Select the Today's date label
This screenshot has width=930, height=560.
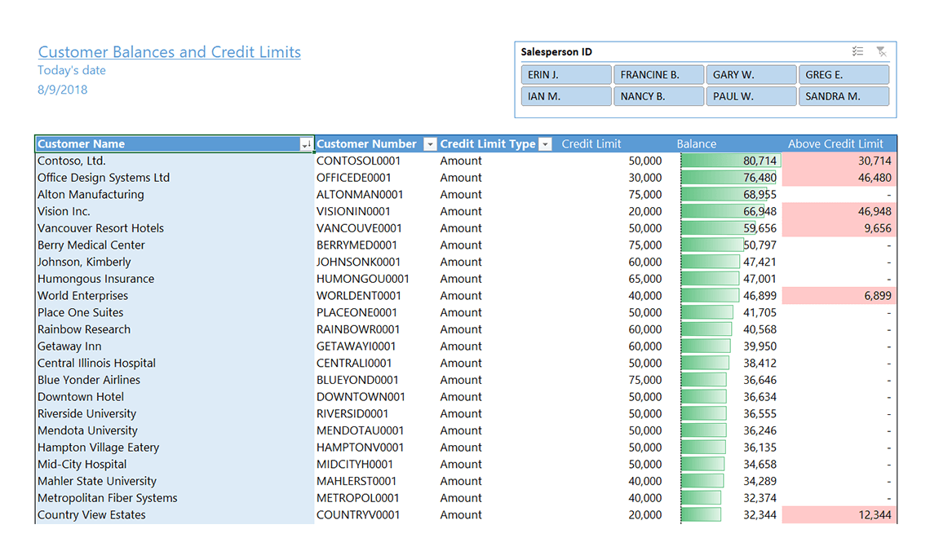click(x=72, y=71)
